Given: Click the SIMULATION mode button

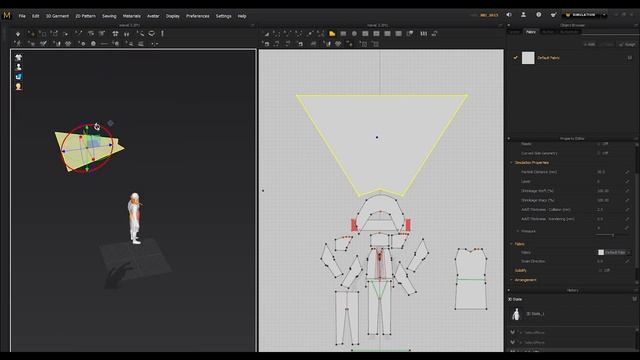Looking at the screenshot, I should click(580, 15).
